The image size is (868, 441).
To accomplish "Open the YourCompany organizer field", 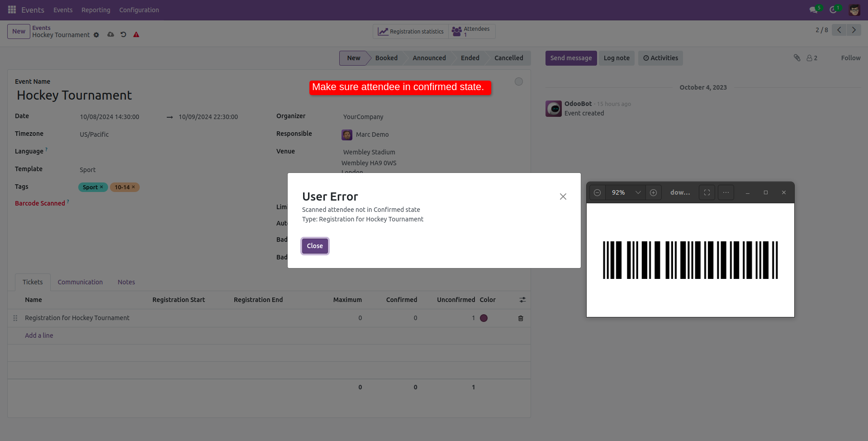I will [363, 117].
